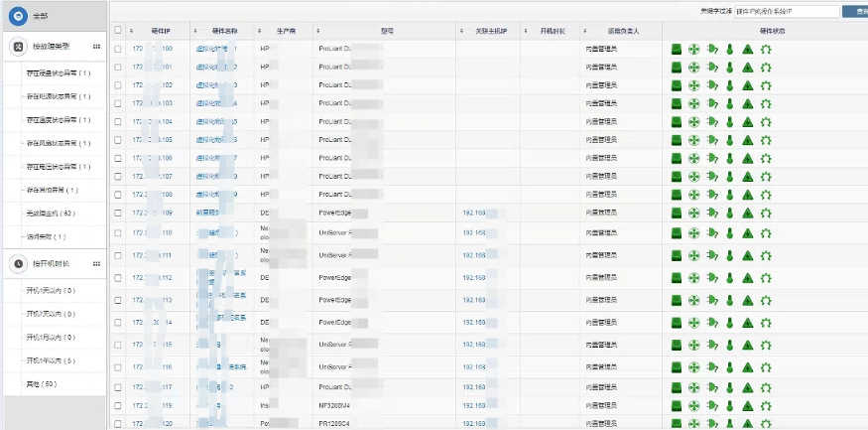Click the power plug icon in the .108 row
The width and height of the screenshot is (868, 430).
[x=712, y=195]
